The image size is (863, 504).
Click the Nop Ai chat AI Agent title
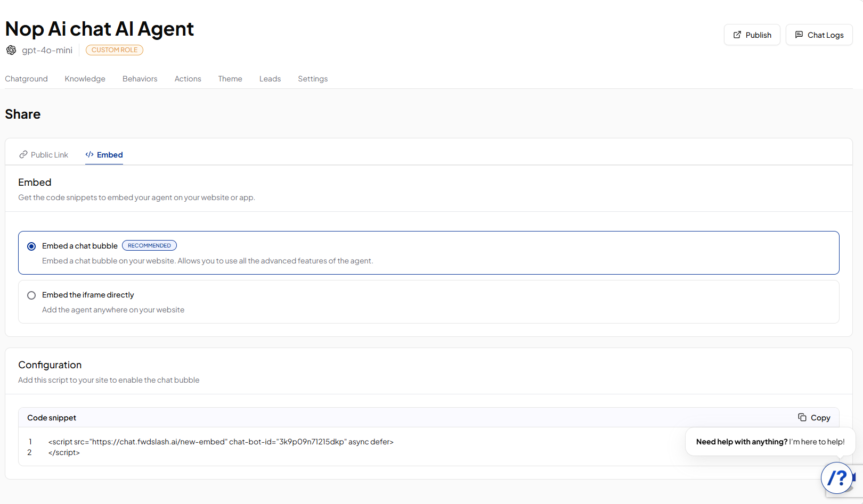tap(100, 29)
